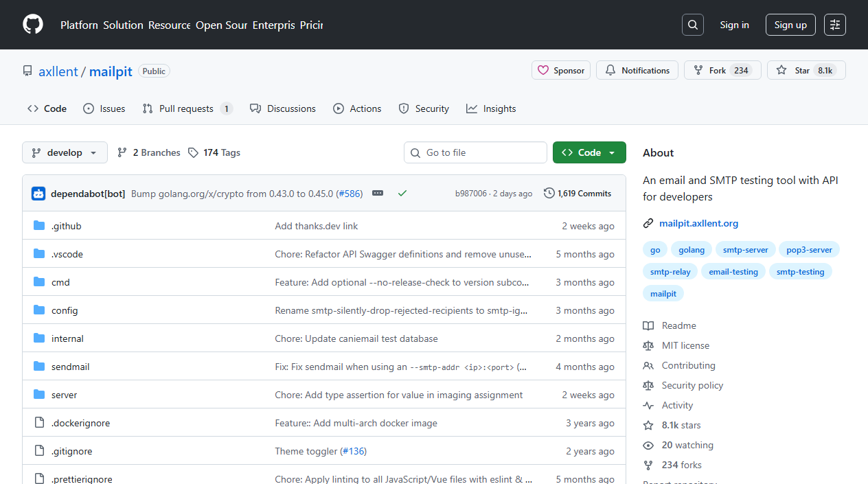Open issue #136 link in .gitignore row
This screenshot has height=484, width=868.
click(353, 451)
